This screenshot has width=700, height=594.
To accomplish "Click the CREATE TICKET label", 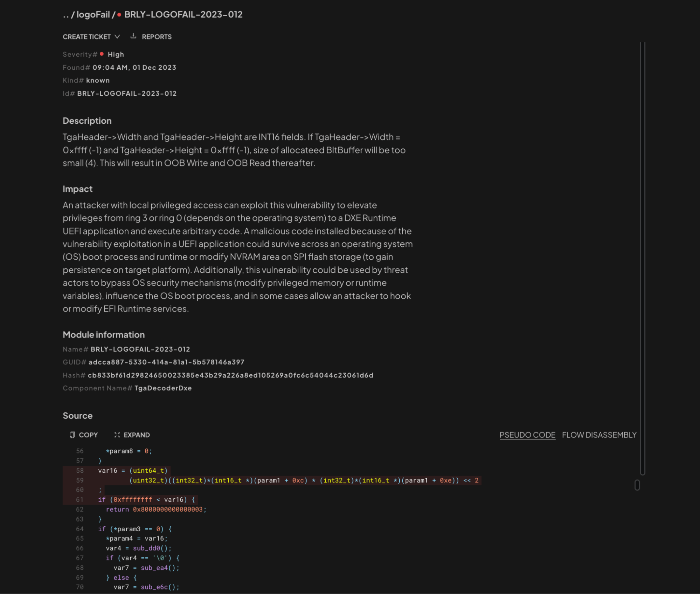I will coord(86,37).
